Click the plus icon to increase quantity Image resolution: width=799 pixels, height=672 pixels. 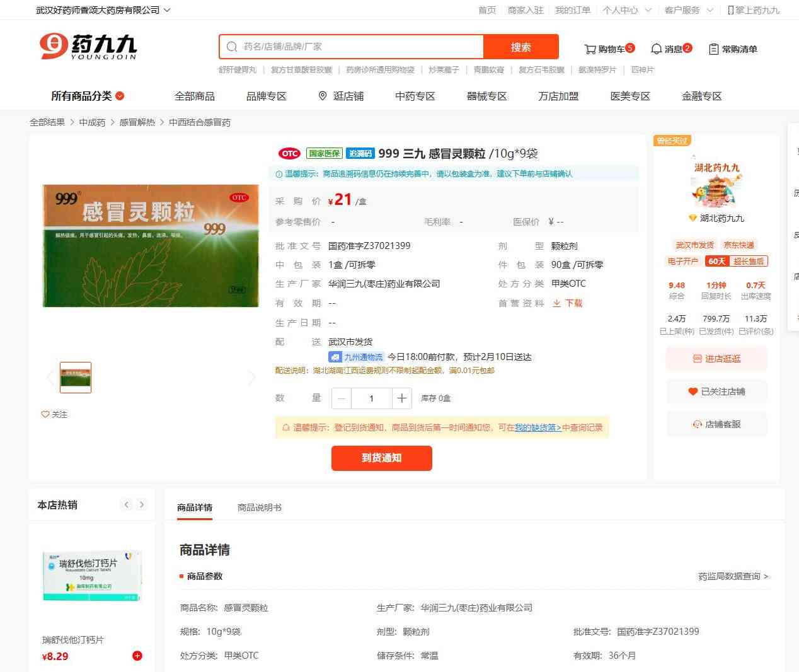point(401,398)
